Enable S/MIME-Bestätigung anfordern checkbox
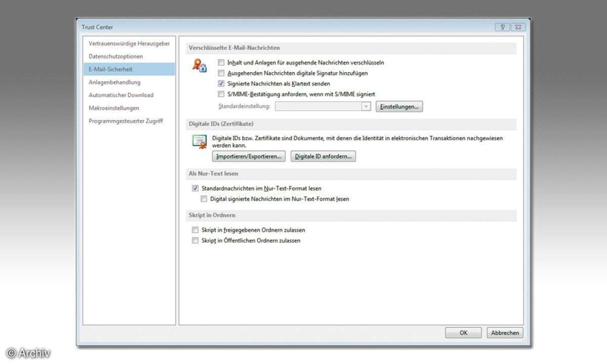The image size is (607, 364). click(x=221, y=94)
